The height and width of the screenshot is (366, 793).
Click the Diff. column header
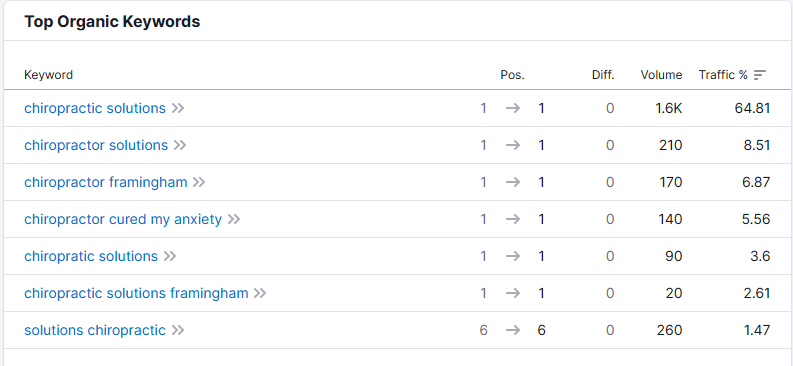point(603,75)
